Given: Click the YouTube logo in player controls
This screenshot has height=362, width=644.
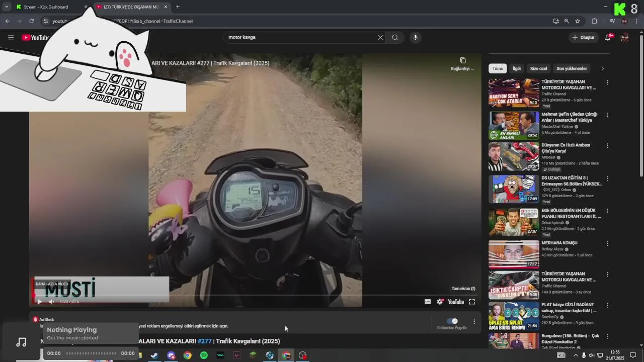Looking at the screenshot, I should [x=456, y=302].
